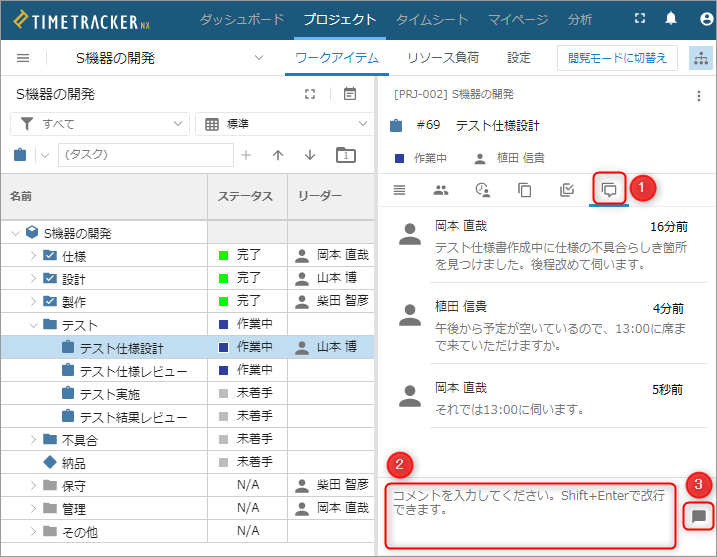This screenshot has width=717, height=557.
Task: Click the comment input field
Action: (530, 515)
